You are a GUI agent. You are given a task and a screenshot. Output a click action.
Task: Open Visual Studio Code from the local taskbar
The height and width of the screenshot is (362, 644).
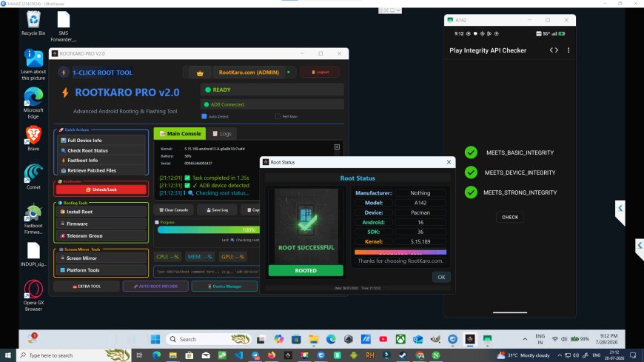(x=238, y=355)
